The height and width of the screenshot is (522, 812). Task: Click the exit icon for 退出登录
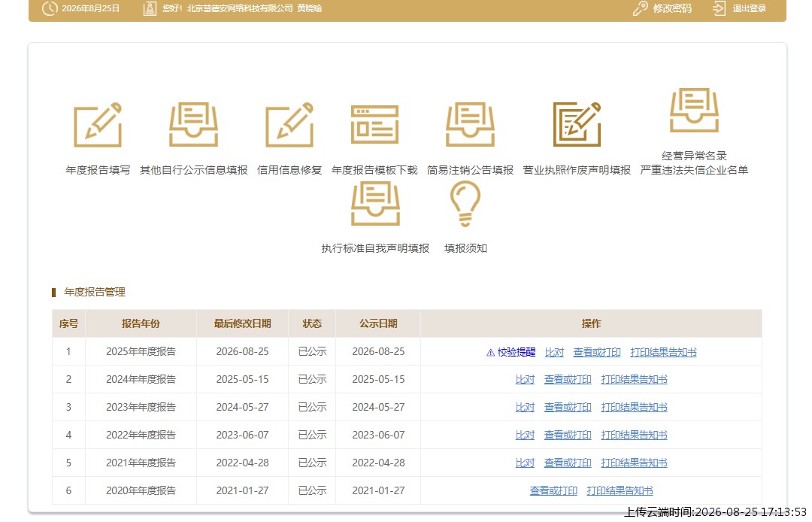click(x=719, y=8)
